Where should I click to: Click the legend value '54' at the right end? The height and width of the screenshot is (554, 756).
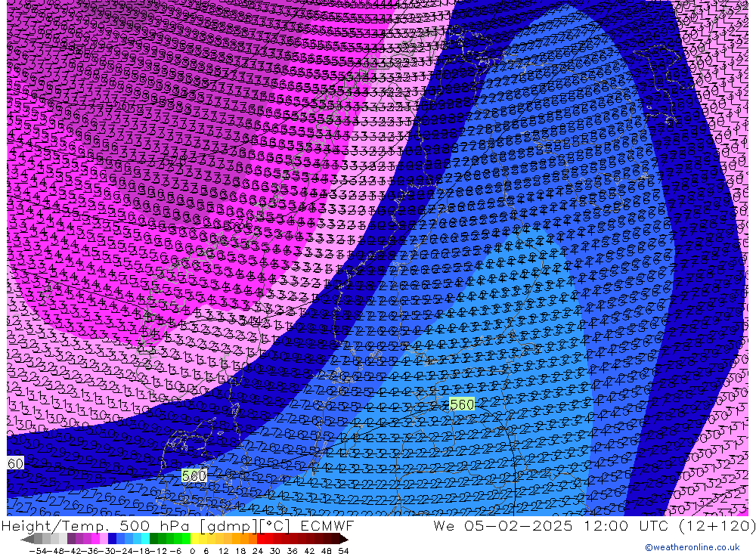(343, 551)
